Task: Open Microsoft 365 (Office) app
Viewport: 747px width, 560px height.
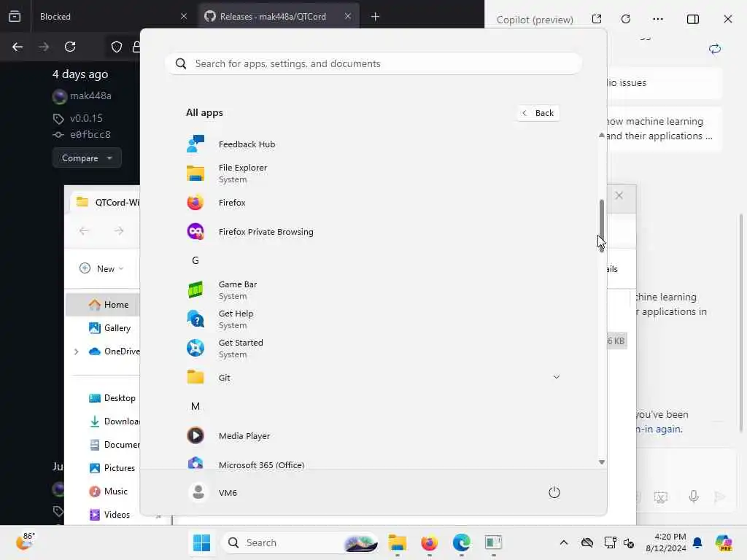Action: 373,463
